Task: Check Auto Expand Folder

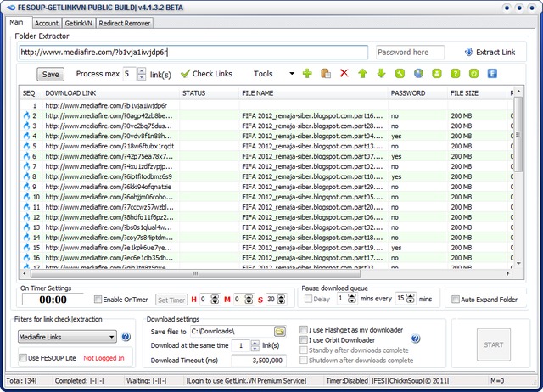Action: [456, 300]
